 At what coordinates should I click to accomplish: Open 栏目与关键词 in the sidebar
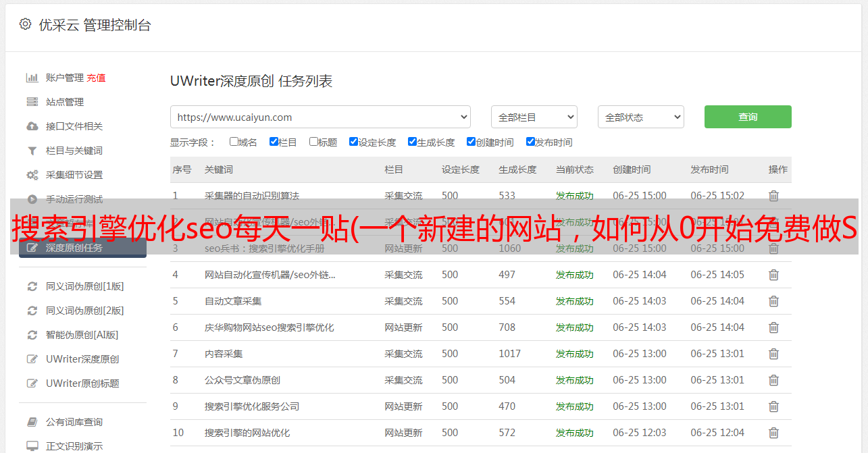click(x=74, y=151)
